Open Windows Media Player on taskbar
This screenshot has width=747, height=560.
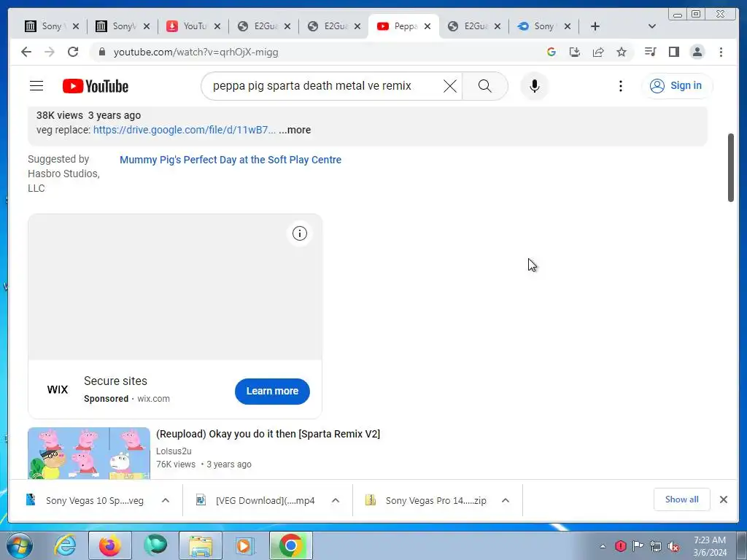pos(246,545)
